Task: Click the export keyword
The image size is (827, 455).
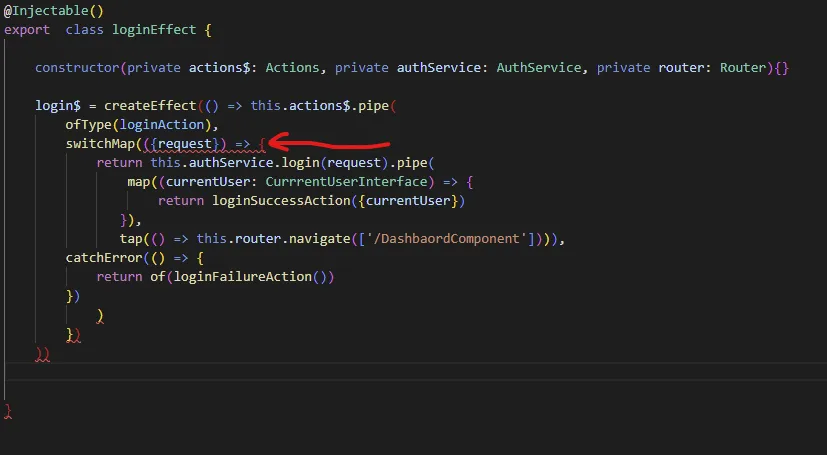Action: click(x=27, y=30)
